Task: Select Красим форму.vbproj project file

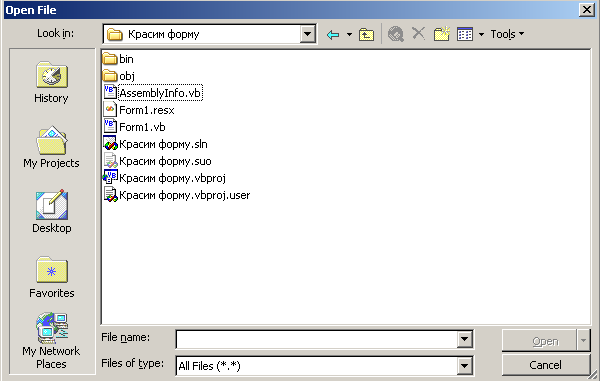Action: click(165, 178)
